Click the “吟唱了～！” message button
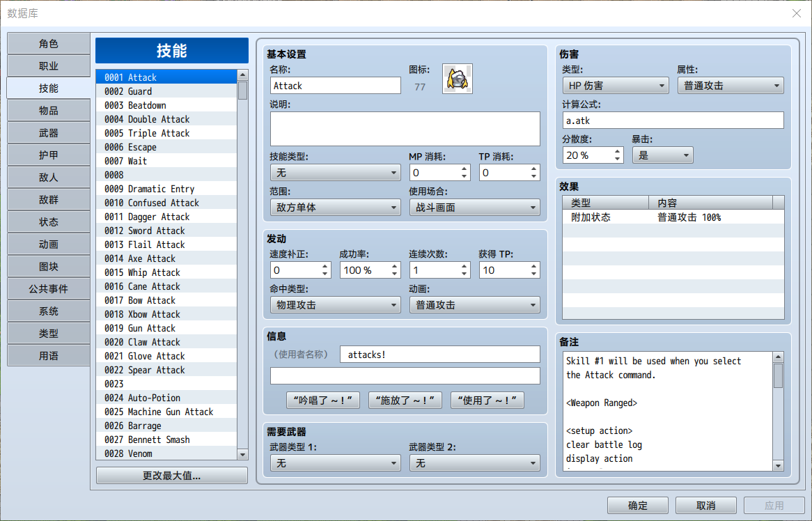This screenshot has width=812, height=521. click(x=323, y=401)
